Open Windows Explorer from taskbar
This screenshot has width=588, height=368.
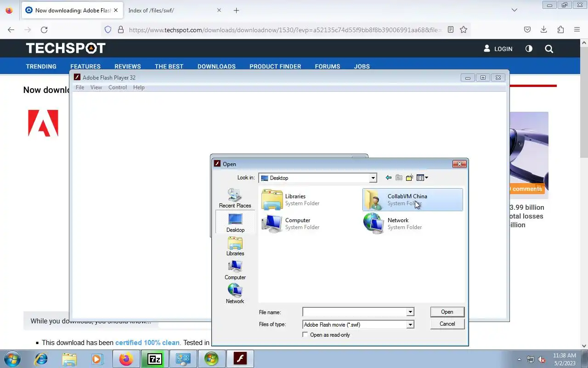[69, 359]
